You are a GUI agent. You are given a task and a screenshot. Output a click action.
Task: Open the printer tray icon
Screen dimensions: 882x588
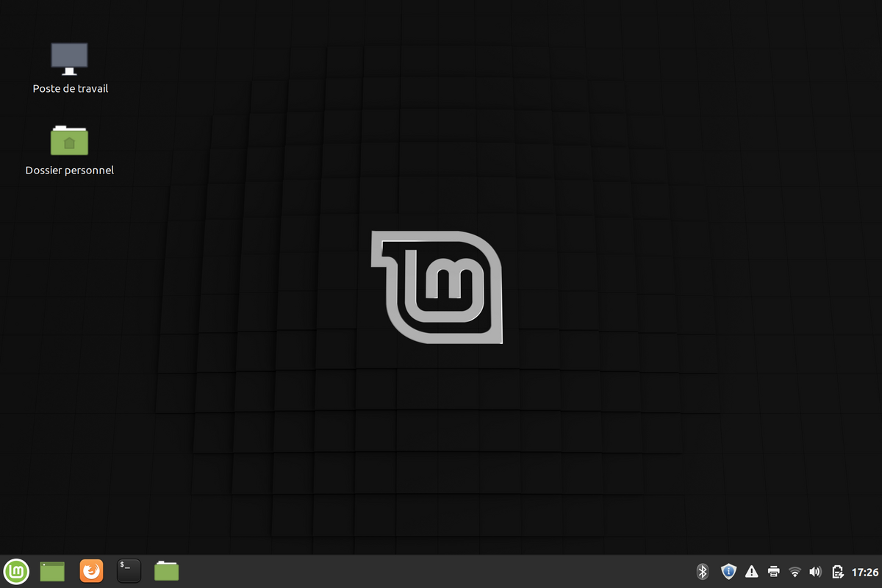click(773, 571)
